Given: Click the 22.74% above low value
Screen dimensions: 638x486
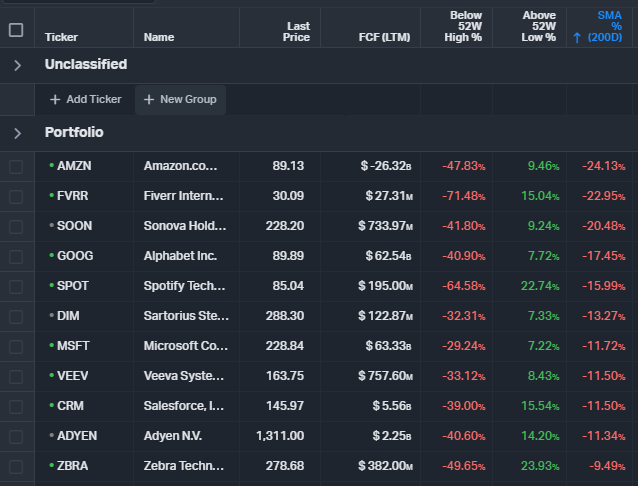Looking at the screenshot, I should pyautogui.click(x=540, y=286).
